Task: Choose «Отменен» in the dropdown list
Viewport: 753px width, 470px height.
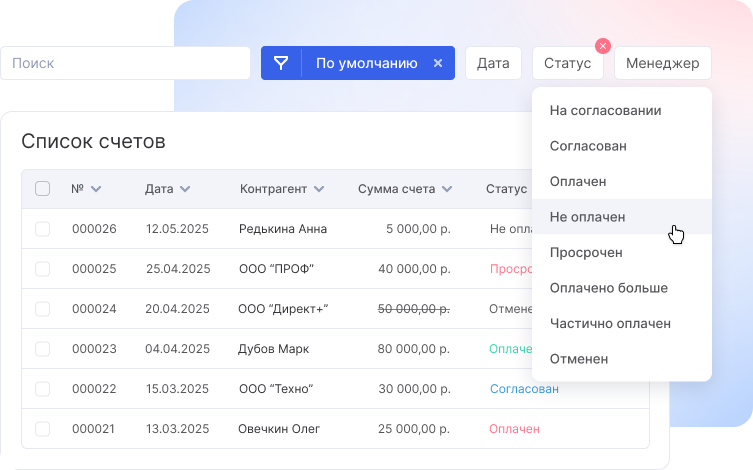Action: pos(579,358)
